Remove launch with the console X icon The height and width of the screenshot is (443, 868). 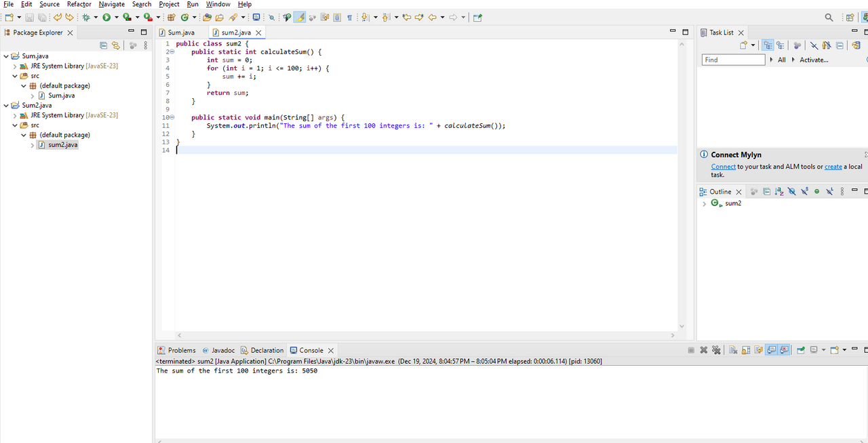click(704, 350)
